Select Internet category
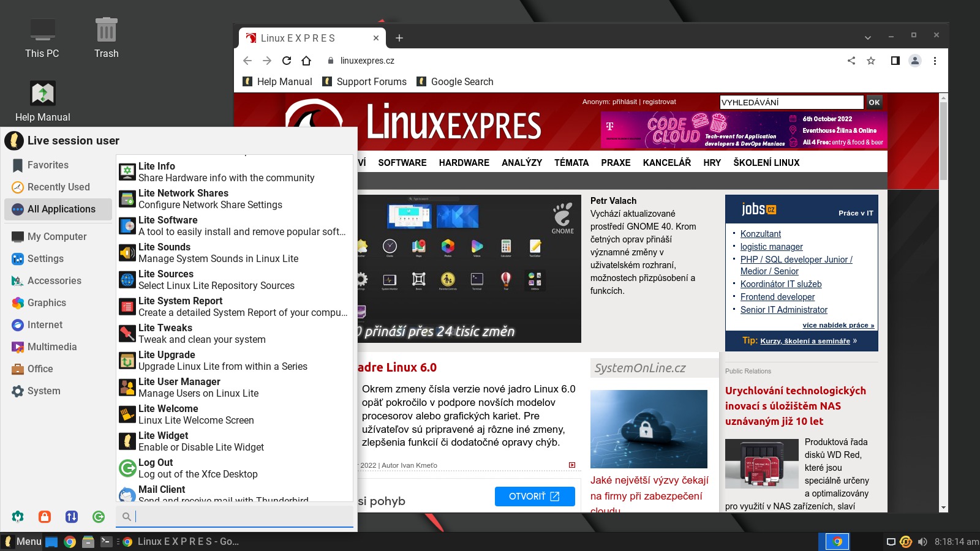 (x=58, y=325)
